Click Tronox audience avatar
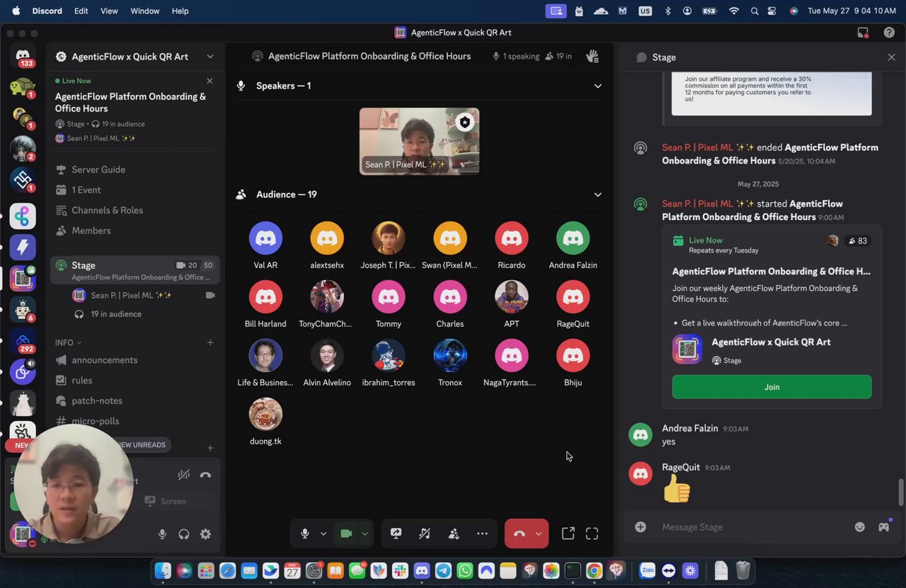Image resolution: width=906 pixels, height=588 pixels. point(450,356)
